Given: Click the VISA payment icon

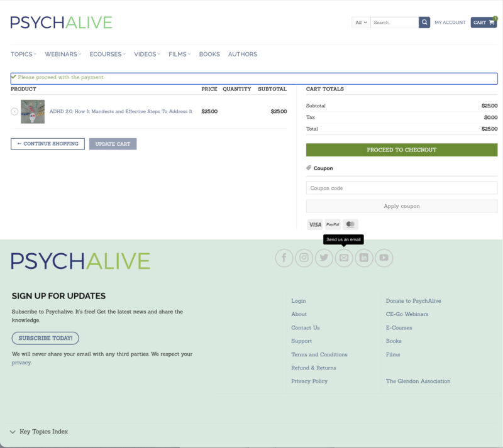Looking at the screenshot, I should pyautogui.click(x=315, y=224).
